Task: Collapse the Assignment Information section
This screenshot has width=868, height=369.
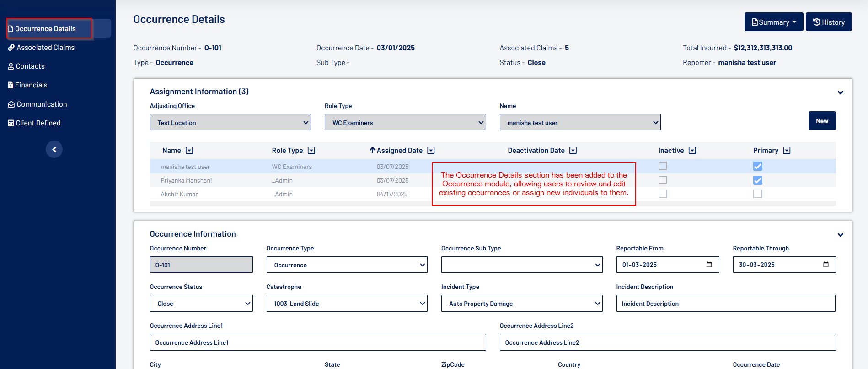Action: tap(840, 92)
